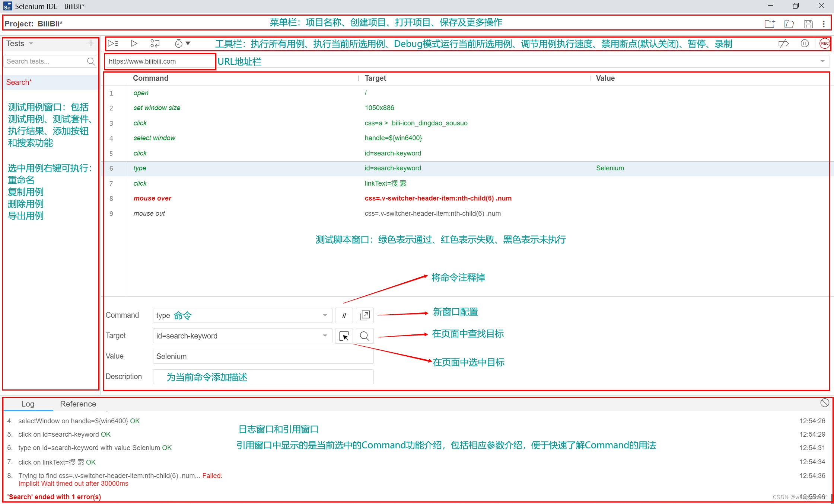Image resolution: width=834 pixels, height=504 pixels.
Task: Switch to the Reference tab
Action: click(78, 404)
